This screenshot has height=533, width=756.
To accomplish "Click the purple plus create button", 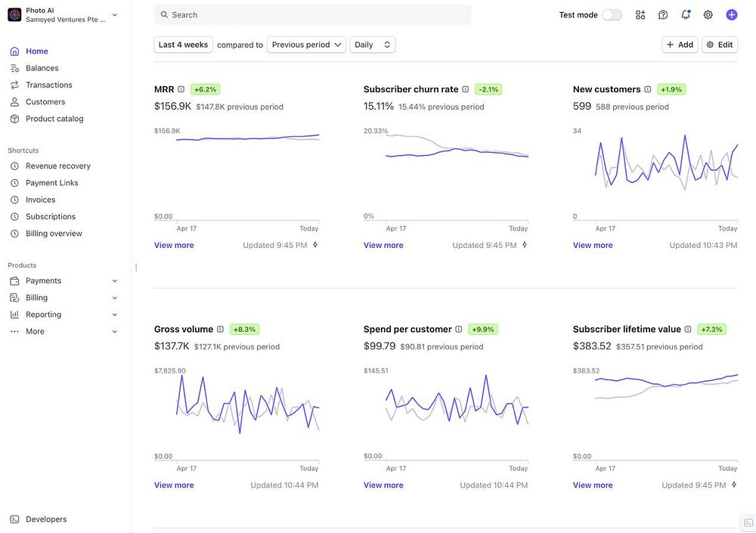I will tap(731, 15).
